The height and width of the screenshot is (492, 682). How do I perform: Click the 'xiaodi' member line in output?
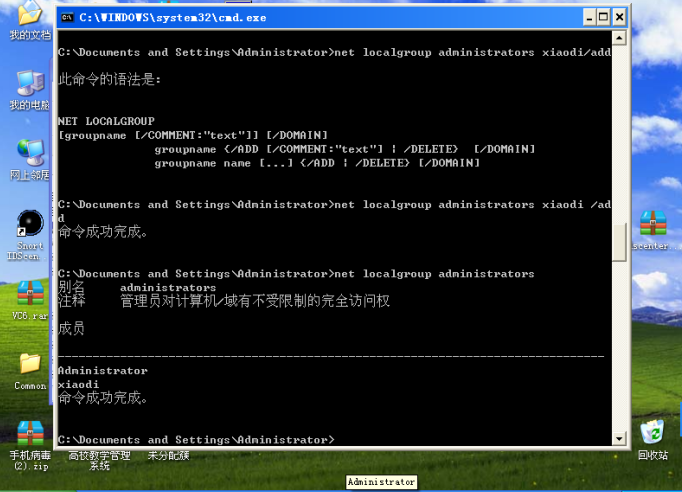[x=78, y=385]
